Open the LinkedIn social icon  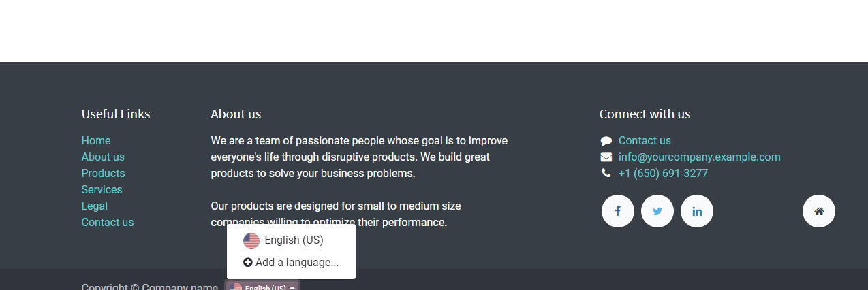click(697, 211)
